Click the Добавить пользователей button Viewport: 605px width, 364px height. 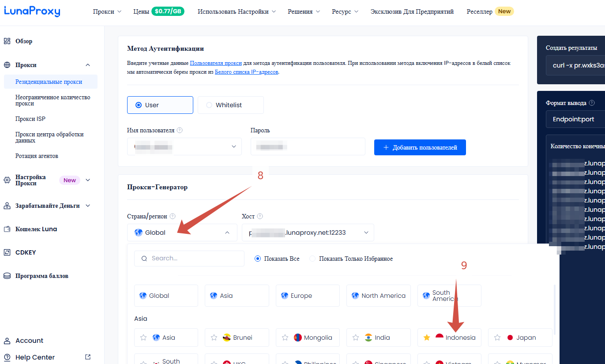click(420, 147)
